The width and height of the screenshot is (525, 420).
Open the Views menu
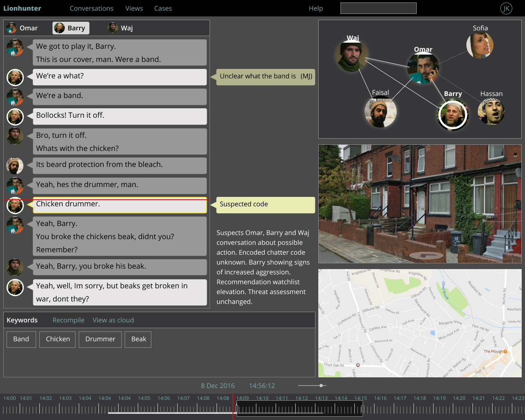click(x=134, y=8)
